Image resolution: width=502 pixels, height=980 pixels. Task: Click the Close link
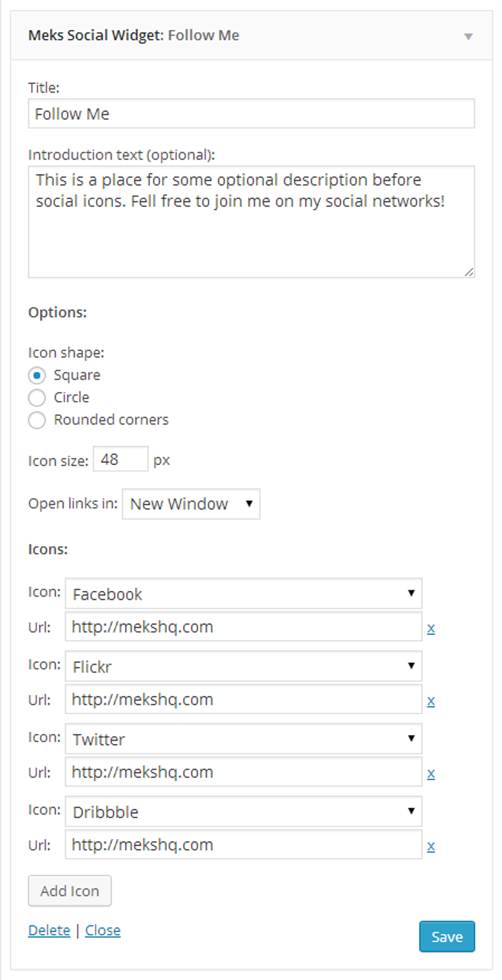[102, 930]
